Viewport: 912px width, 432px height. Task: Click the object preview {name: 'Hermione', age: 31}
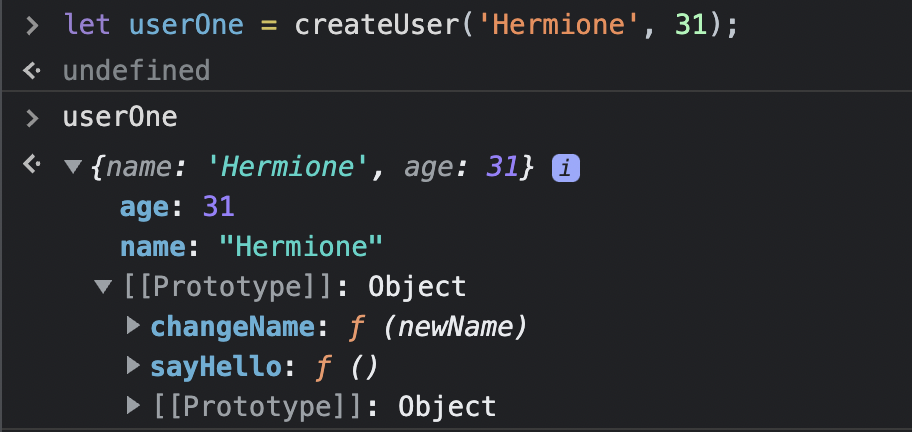click(x=312, y=168)
